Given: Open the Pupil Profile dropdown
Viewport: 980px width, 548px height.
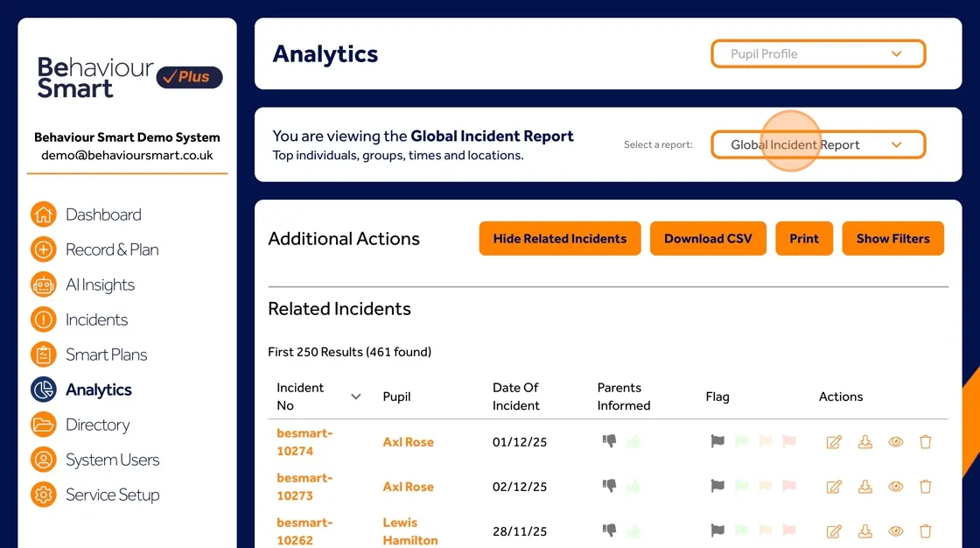Looking at the screenshot, I should [x=817, y=53].
